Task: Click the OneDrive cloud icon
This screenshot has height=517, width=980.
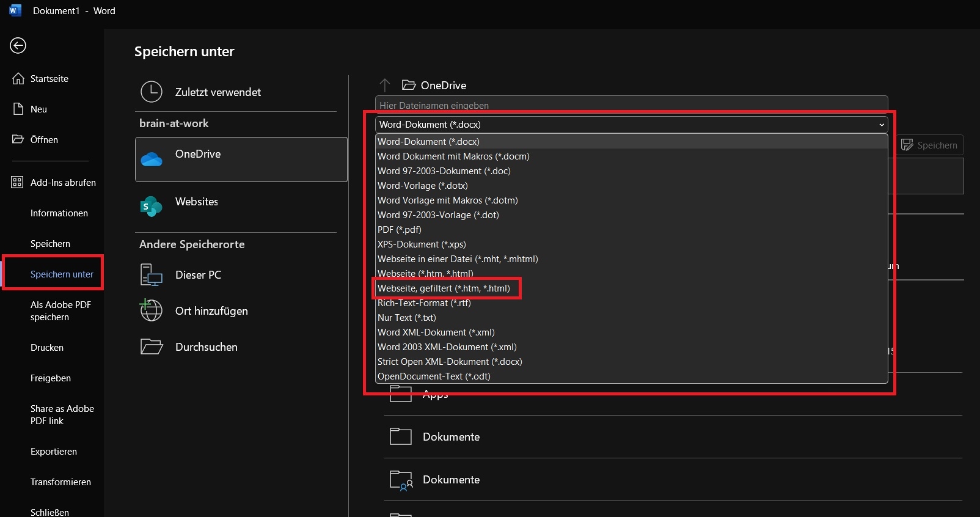Action: [x=152, y=159]
